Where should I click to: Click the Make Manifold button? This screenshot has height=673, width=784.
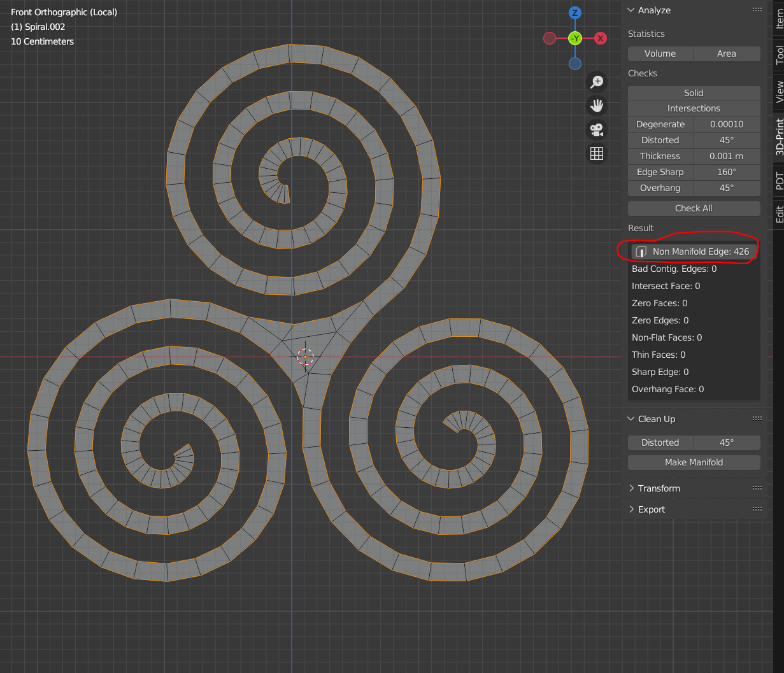point(694,462)
